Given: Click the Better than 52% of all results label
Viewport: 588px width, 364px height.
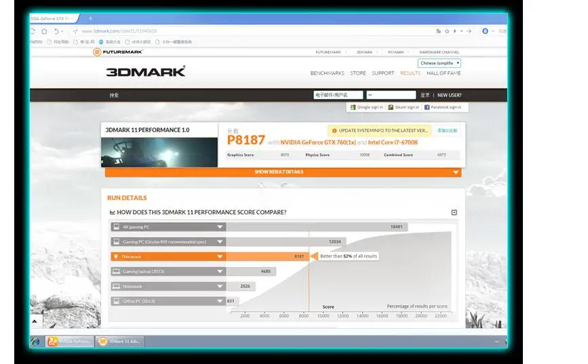Looking at the screenshot, I should pyautogui.click(x=349, y=256).
